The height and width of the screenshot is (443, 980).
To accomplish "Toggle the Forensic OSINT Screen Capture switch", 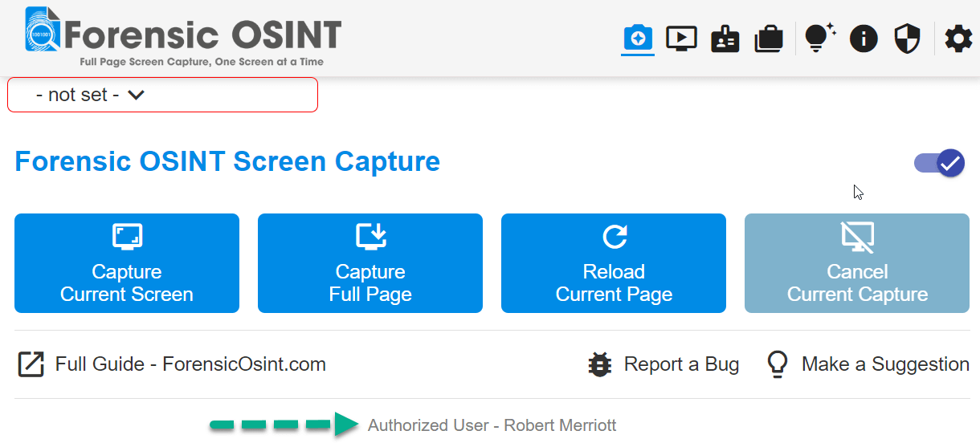I will [x=939, y=163].
